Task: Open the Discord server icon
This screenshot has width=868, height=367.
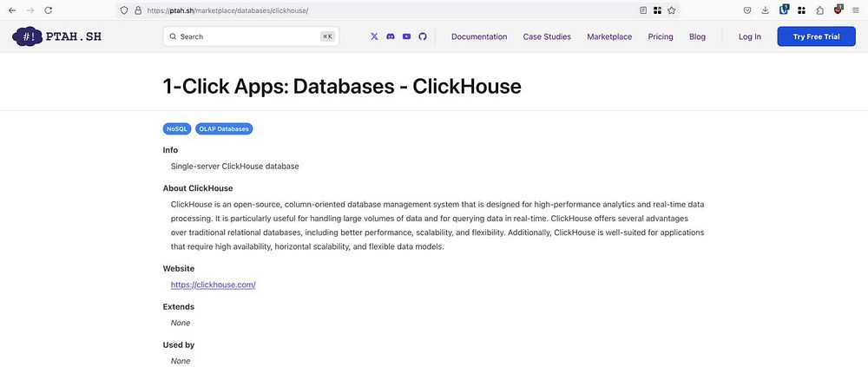Action: click(x=391, y=36)
